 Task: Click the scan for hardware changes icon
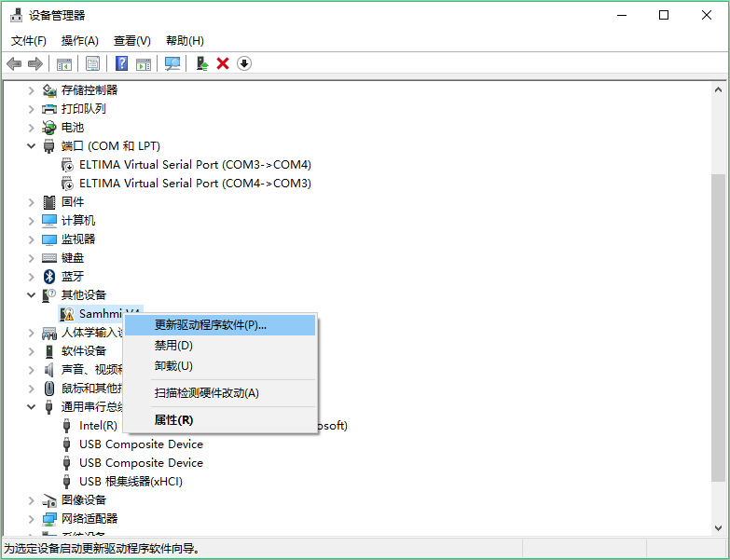[x=172, y=63]
